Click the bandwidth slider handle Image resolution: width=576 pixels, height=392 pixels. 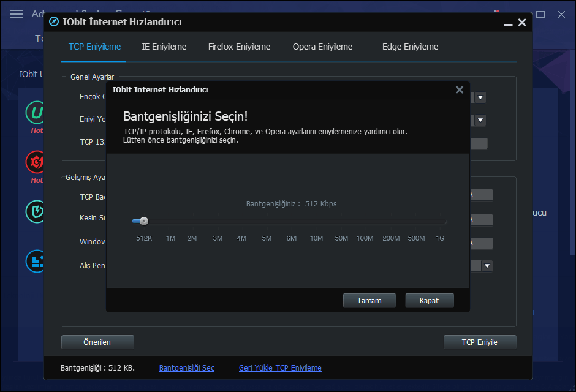[144, 221]
